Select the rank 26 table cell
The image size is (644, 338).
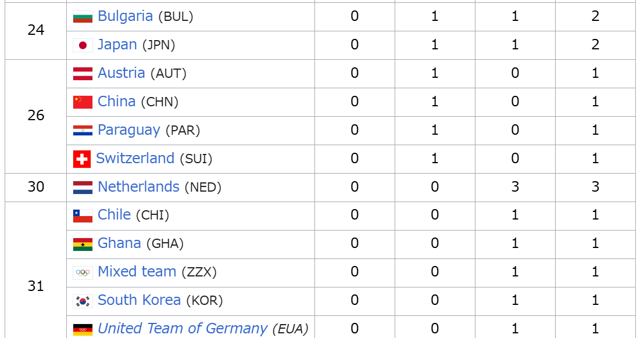click(35, 117)
